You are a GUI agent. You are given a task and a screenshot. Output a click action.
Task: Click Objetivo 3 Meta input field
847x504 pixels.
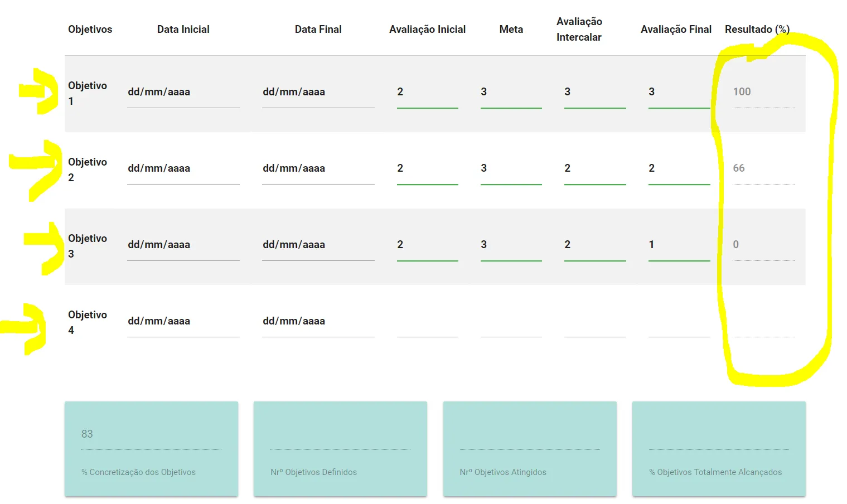(x=511, y=245)
